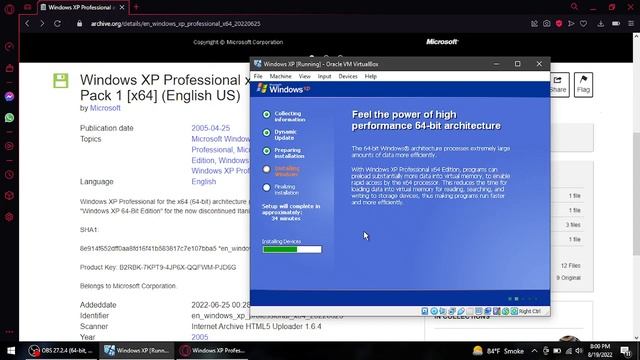Open the WhatsApp icon in browser sidebar
The width and height of the screenshot is (640, 360).
tap(9, 118)
